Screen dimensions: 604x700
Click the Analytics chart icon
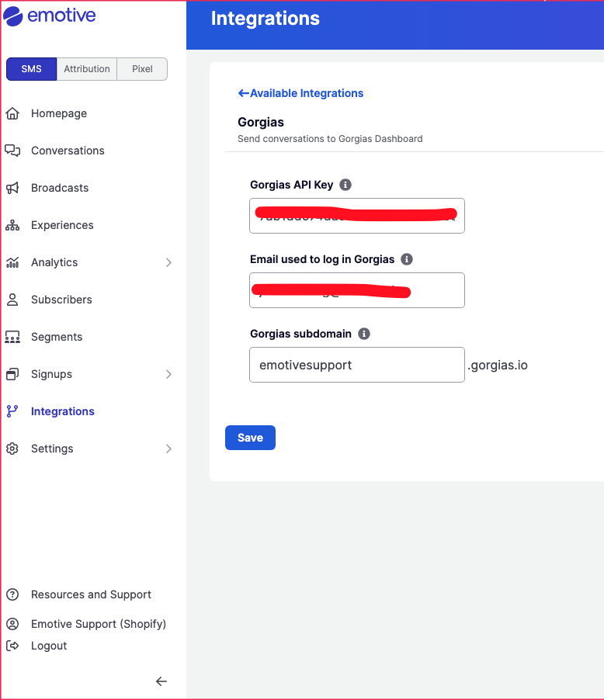coord(12,262)
